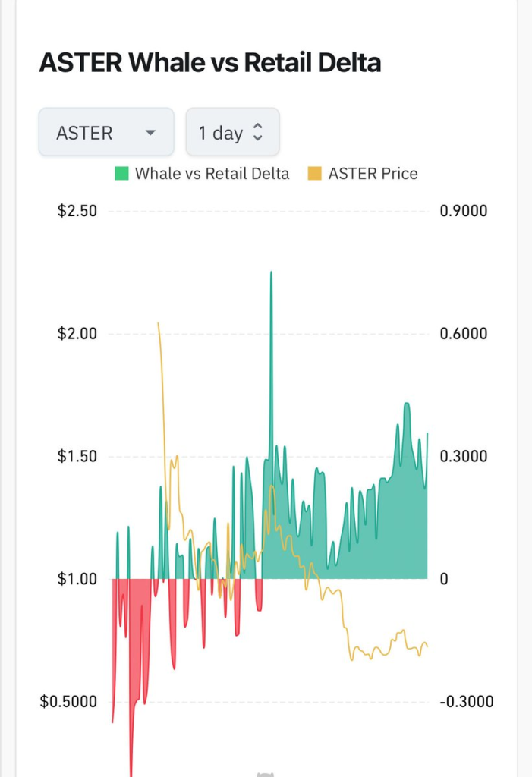Click the 0.9000 delta axis label
This screenshot has height=777, width=532.
[x=463, y=211]
